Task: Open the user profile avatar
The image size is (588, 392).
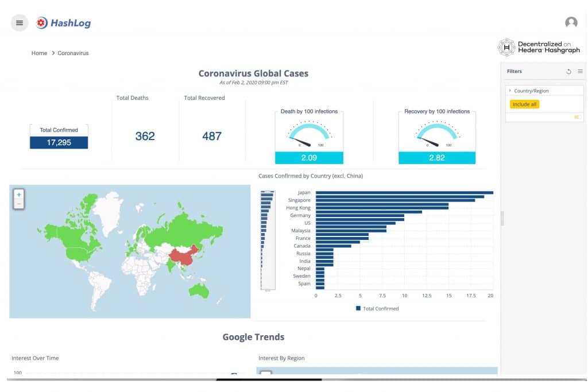Action: point(571,22)
